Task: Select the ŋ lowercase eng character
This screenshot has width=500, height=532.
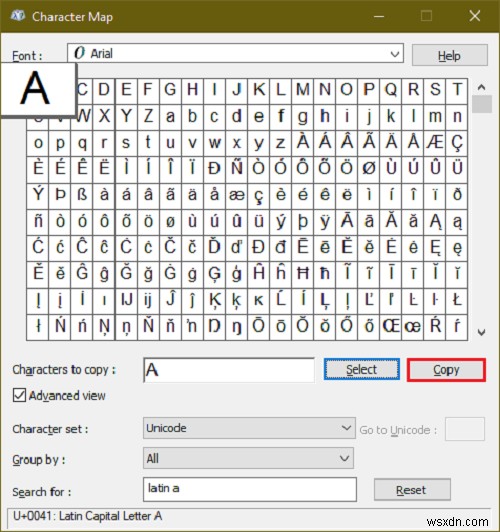Action: pos(236,326)
